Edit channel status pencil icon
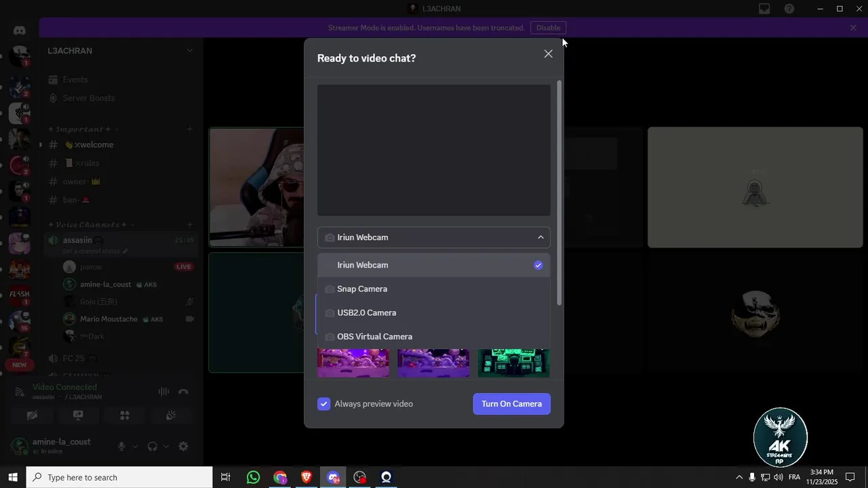This screenshot has width=868, height=488. click(125, 251)
